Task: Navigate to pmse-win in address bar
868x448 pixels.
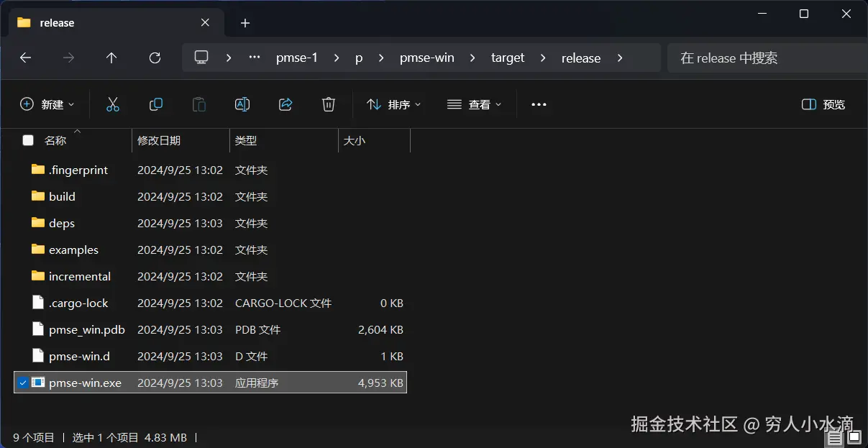Action: tap(427, 58)
